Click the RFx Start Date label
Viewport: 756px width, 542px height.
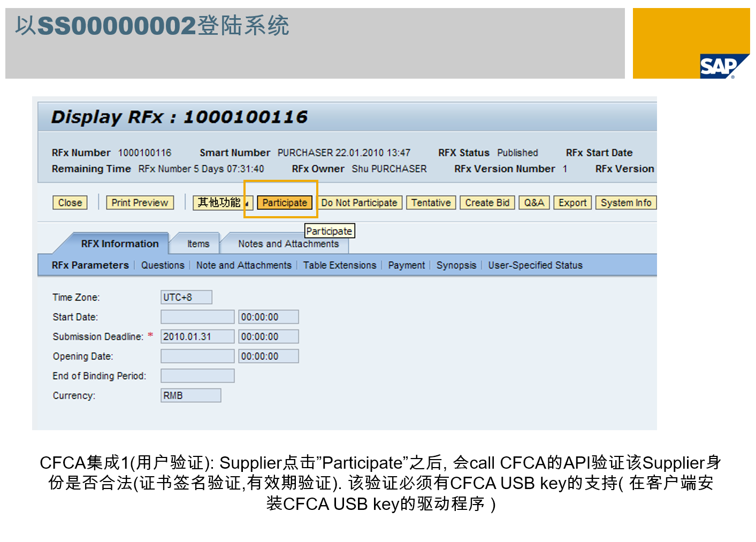(599, 153)
